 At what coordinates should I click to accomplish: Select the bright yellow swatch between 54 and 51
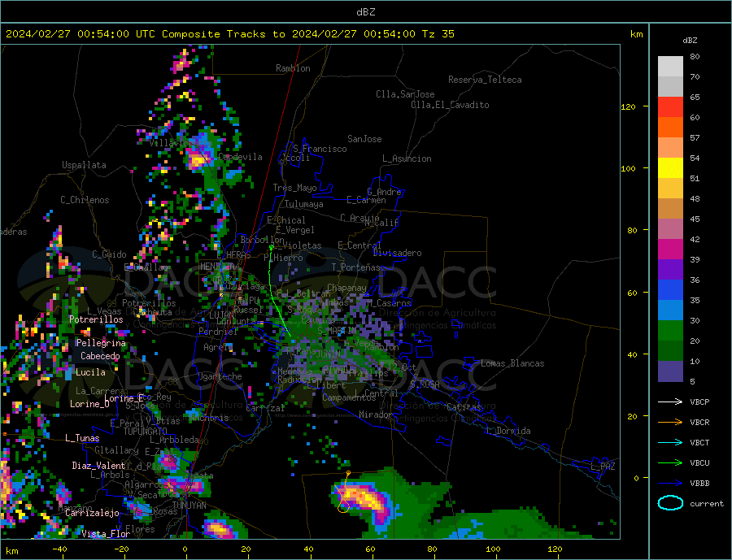point(670,168)
